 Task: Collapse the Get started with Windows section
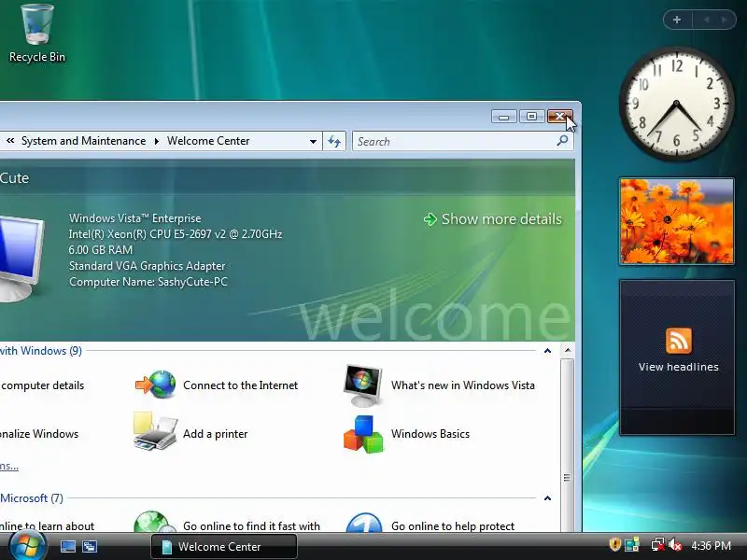tap(547, 351)
